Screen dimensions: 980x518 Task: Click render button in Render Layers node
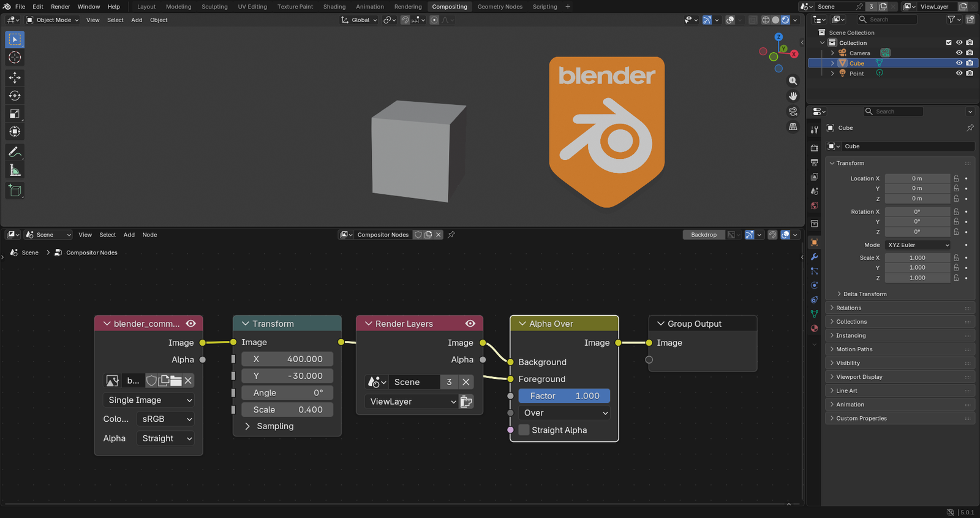tap(466, 402)
